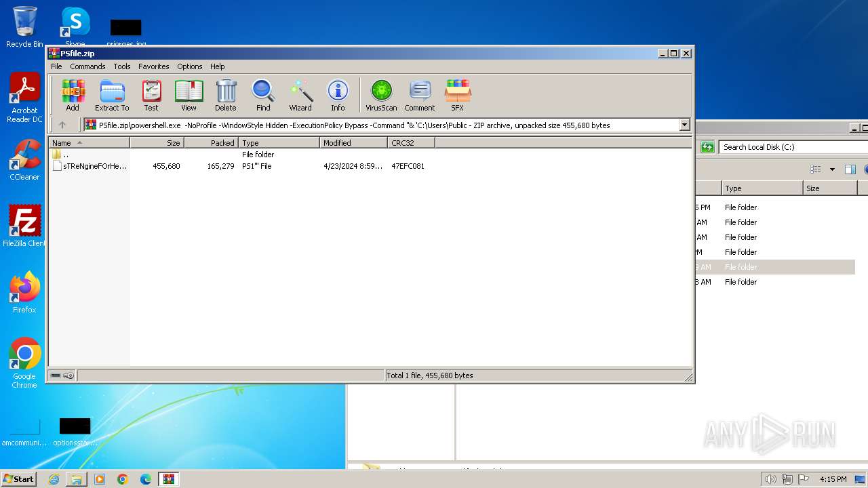Sort by the Modified column header

(354, 143)
